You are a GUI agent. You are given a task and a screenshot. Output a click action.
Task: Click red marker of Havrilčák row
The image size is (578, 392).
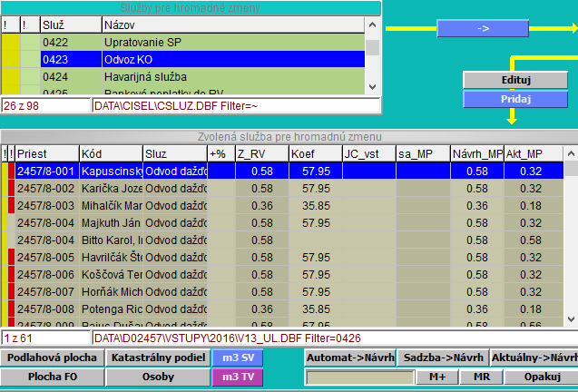[x=12, y=258]
